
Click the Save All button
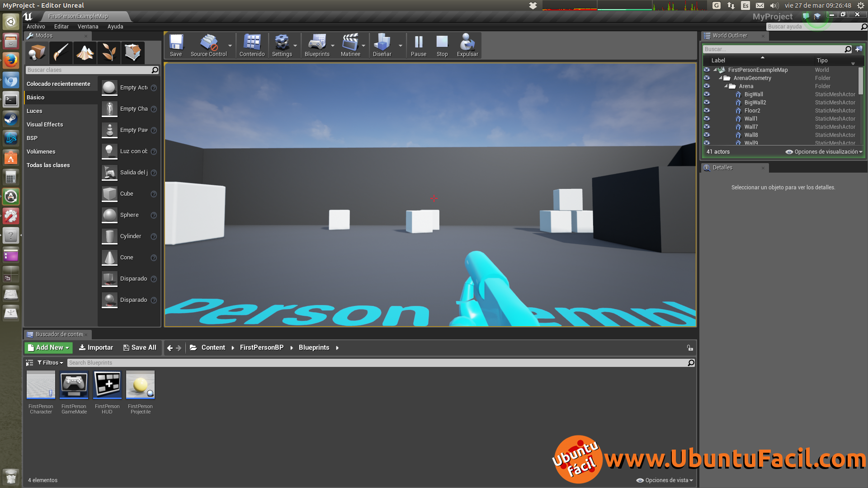[x=140, y=347]
